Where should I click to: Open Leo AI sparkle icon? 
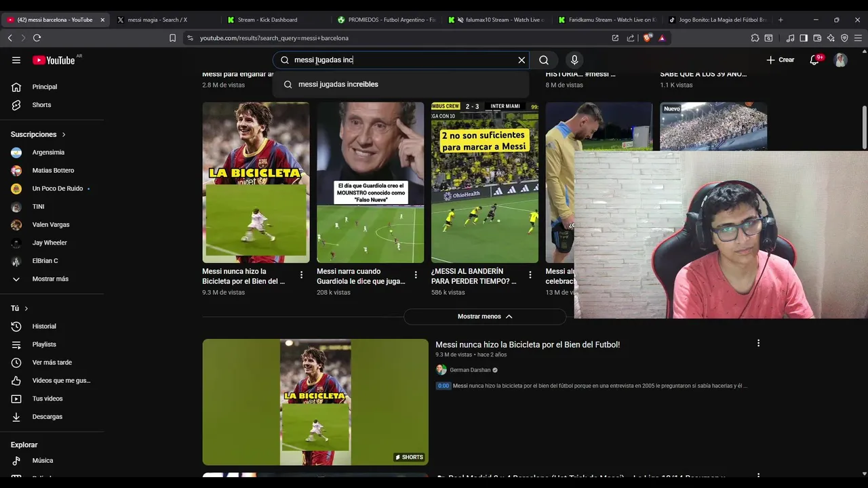pyautogui.click(x=831, y=38)
